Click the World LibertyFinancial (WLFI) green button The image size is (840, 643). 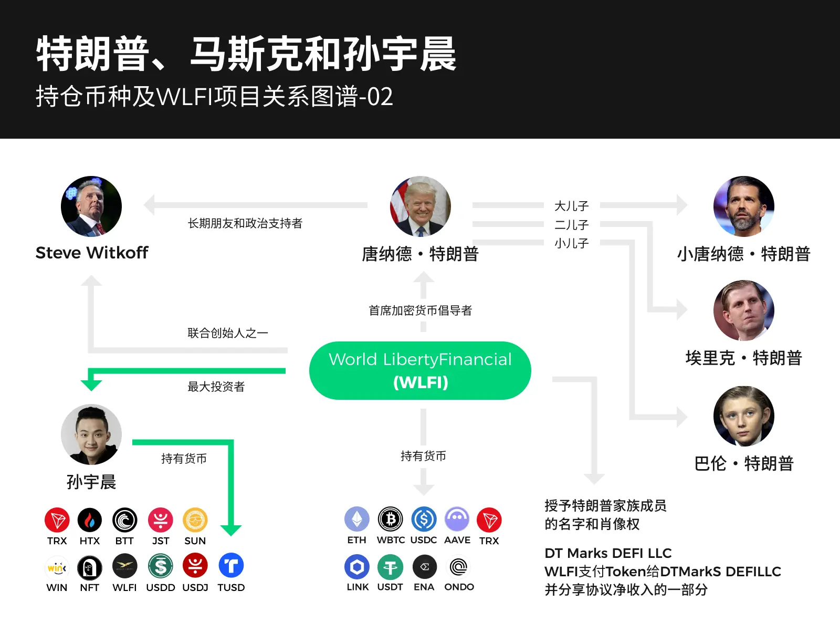click(420, 371)
